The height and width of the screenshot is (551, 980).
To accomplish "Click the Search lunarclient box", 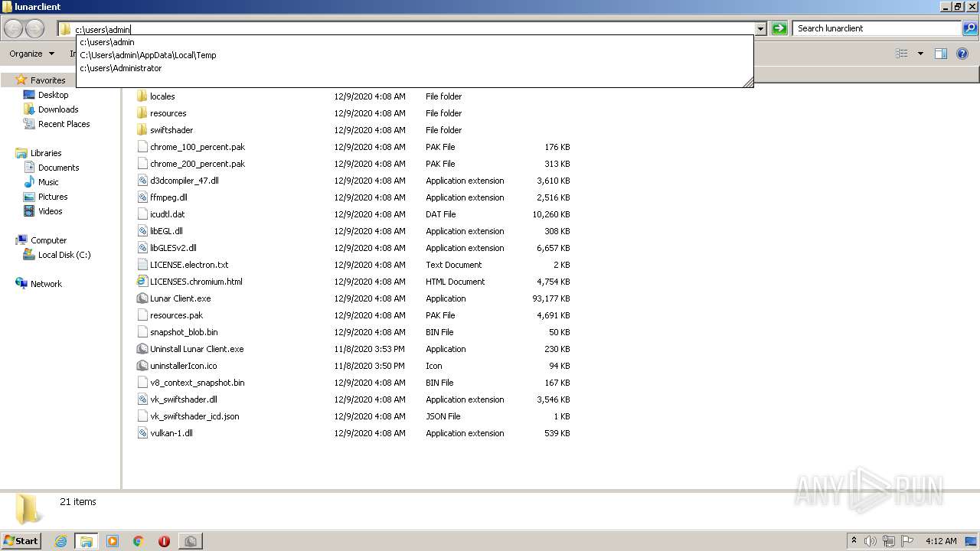I will pos(877,28).
